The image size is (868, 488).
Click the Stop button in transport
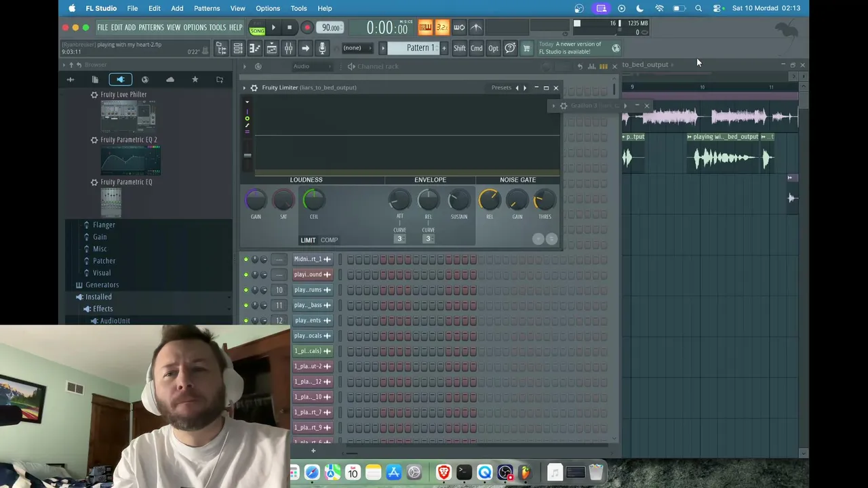(290, 28)
